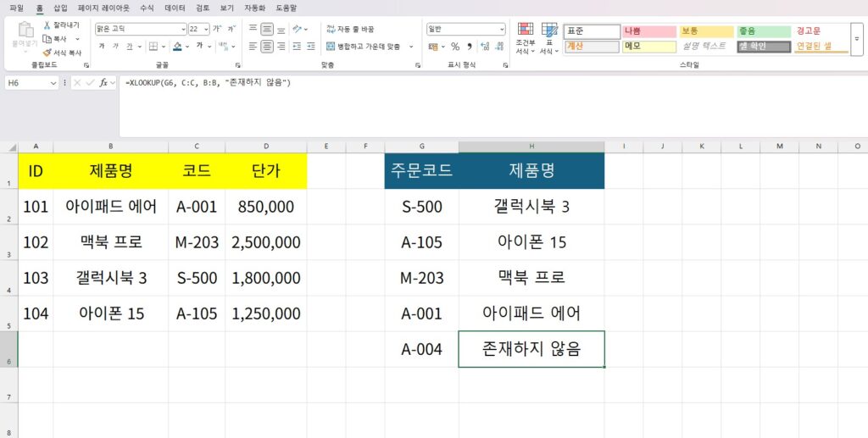Activate the 서식 복사 format painter
This screenshot has height=438, width=868.
[x=62, y=53]
